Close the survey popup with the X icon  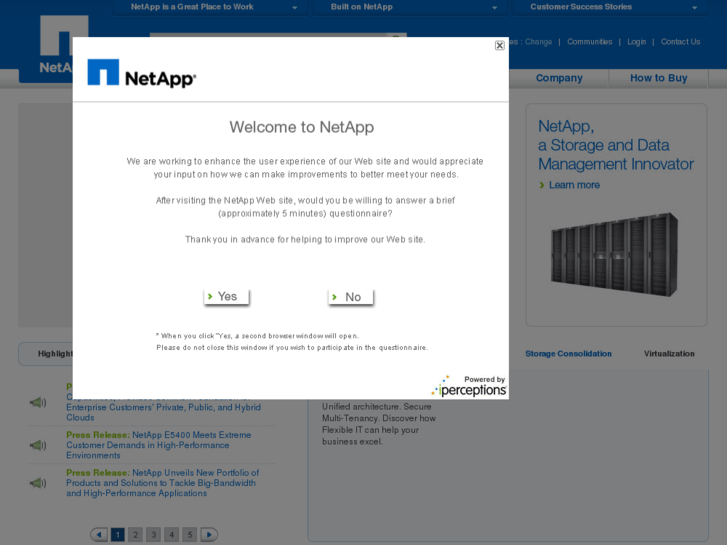coord(499,45)
